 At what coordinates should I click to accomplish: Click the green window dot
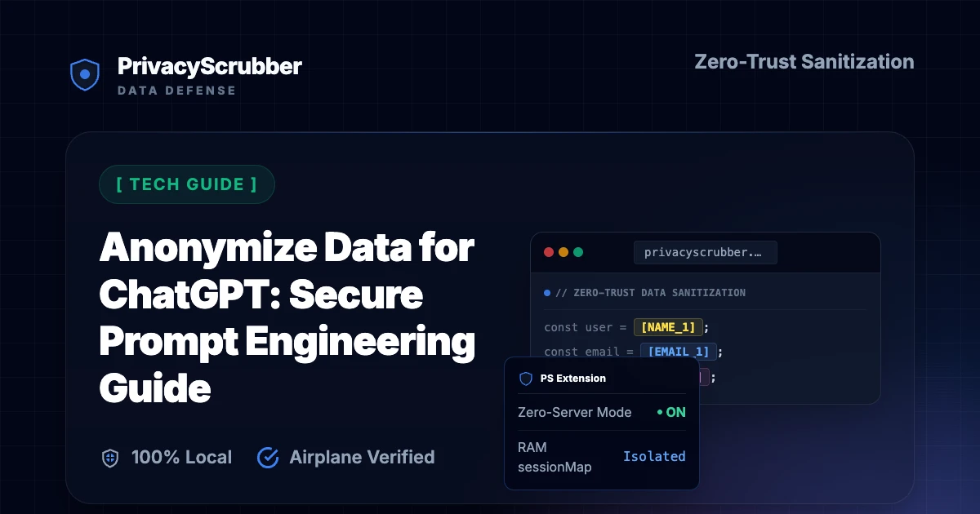pos(578,252)
